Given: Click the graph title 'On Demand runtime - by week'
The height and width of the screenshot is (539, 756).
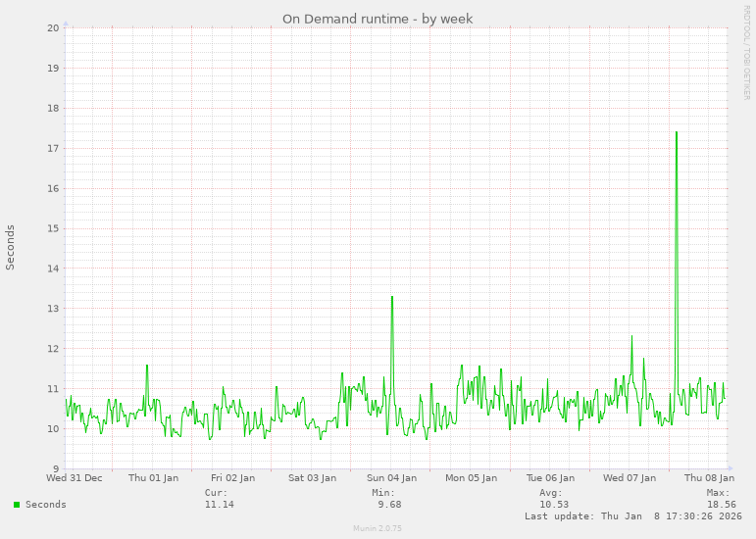Looking at the screenshot, I should 378,19.
